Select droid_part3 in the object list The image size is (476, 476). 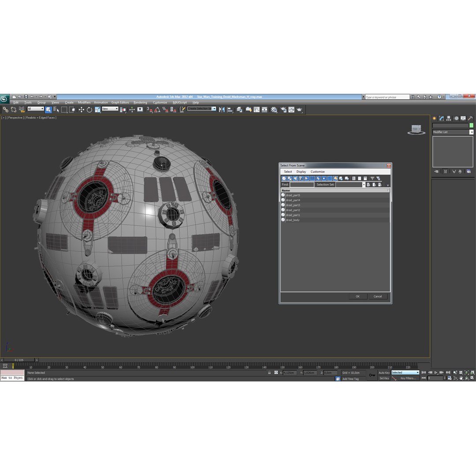(335, 205)
